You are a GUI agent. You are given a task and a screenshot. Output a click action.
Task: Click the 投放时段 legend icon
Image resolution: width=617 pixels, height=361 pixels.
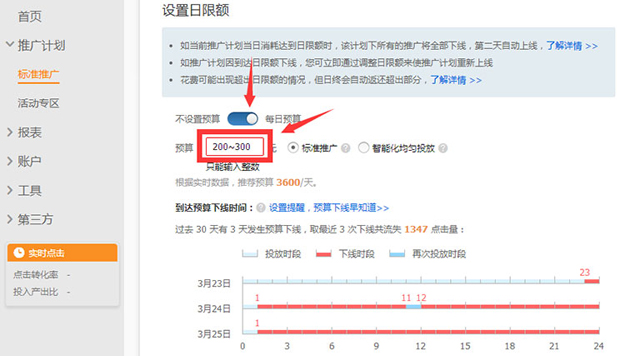click(x=250, y=254)
